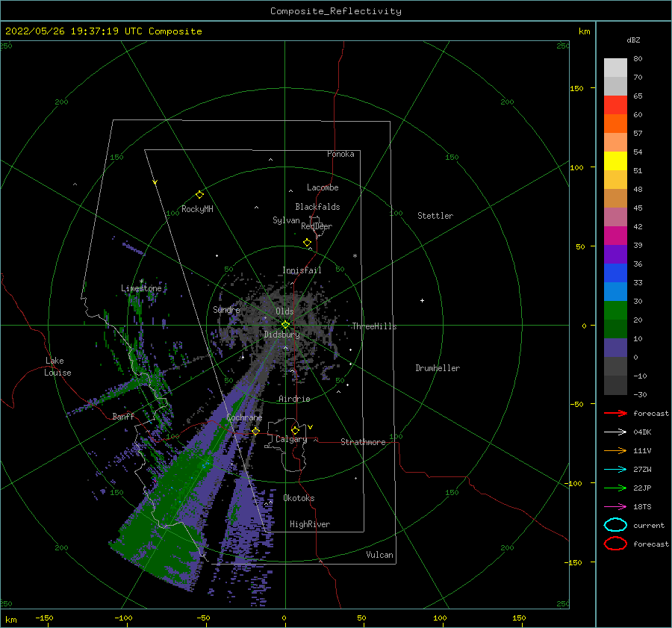Click the Ponoka city label

340,154
